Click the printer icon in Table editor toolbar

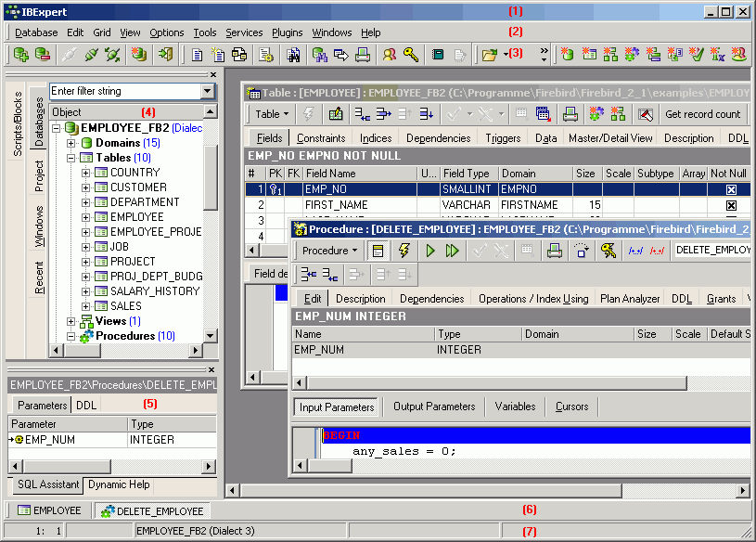(570, 114)
